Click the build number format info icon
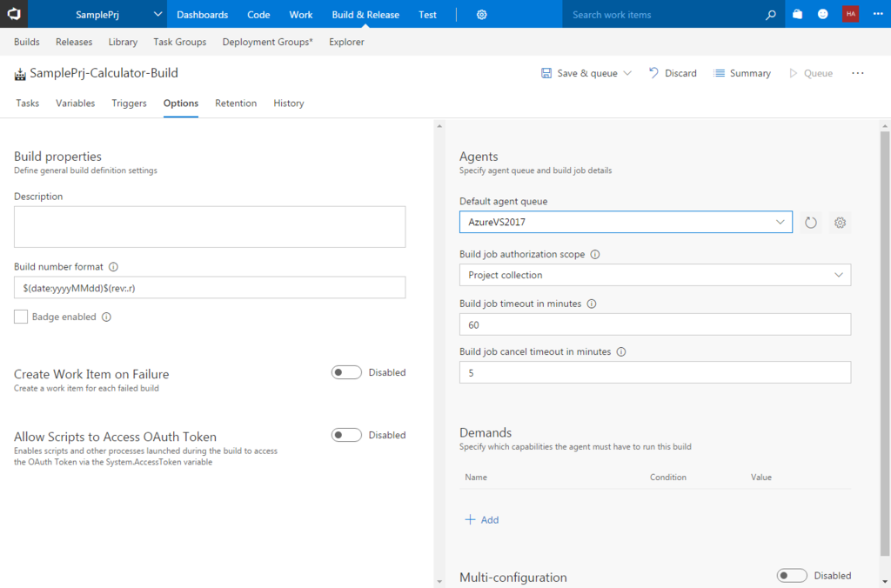Viewport: 891px width, 588px height. (113, 267)
